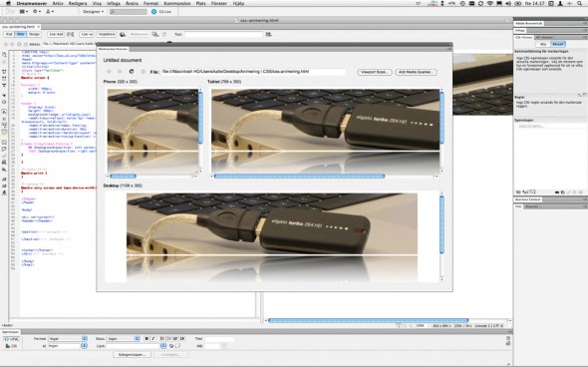Toggle the Aktuell mode in CSS panel
Image resolution: width=588 pixels, height=367 pixels.
click(x=558, y=44)
